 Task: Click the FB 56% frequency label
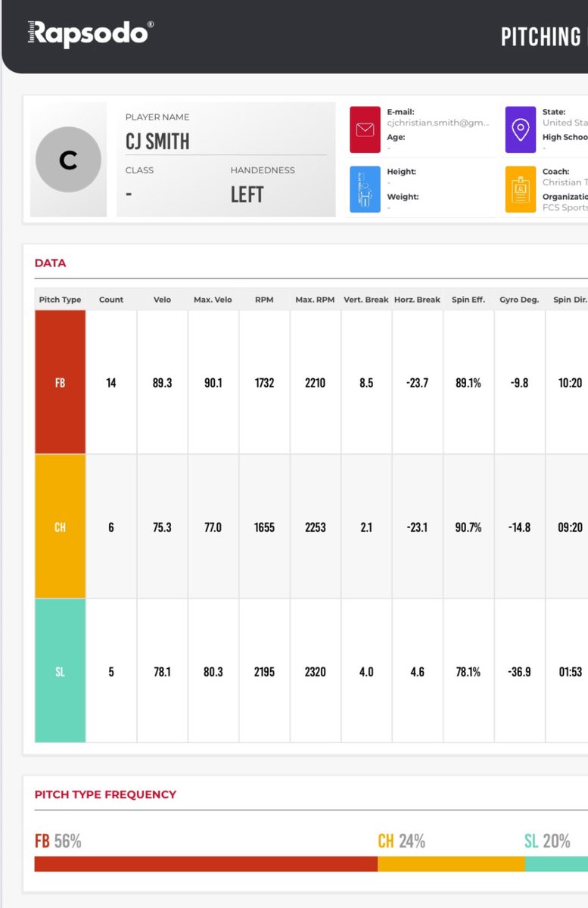click(58, 841)
